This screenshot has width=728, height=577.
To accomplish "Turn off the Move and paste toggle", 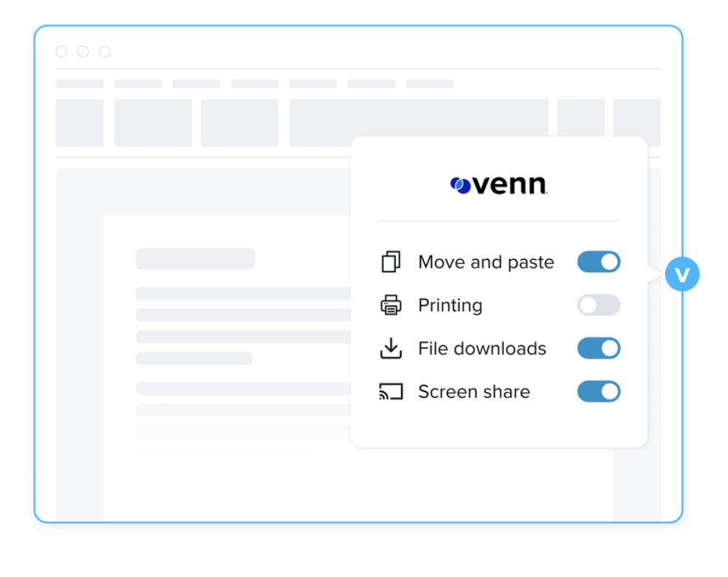I will pyautogui.click(x=599, y=262).
